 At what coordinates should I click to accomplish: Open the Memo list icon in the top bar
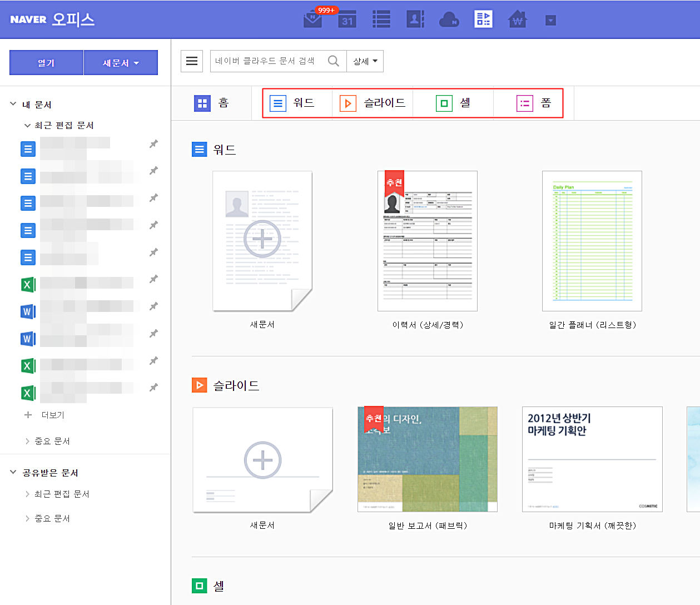tap(381, 19)
